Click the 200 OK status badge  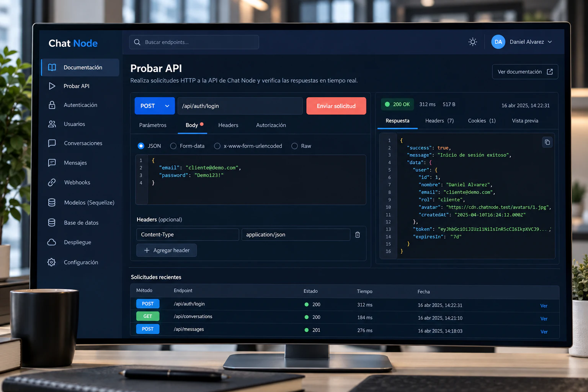click(x=397, y=104)
